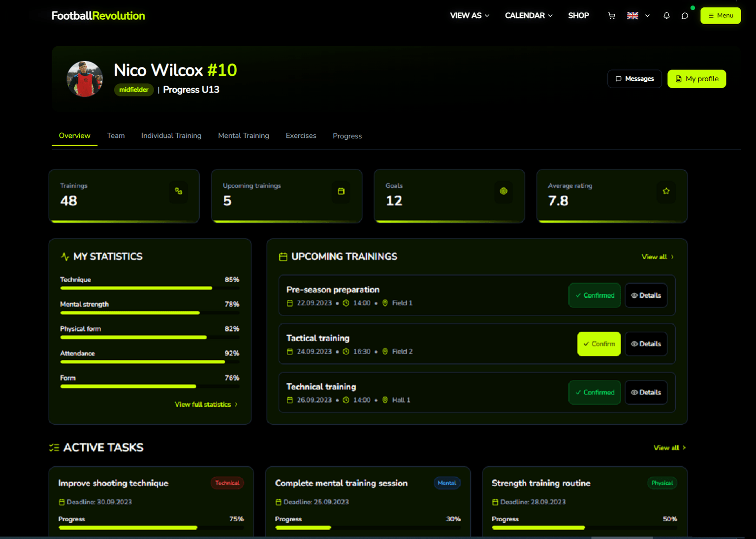The height and width of the screenshot is (539, 756).
Task: Expand the CALENDAR dropdown
Action: [x=529, y=16]
